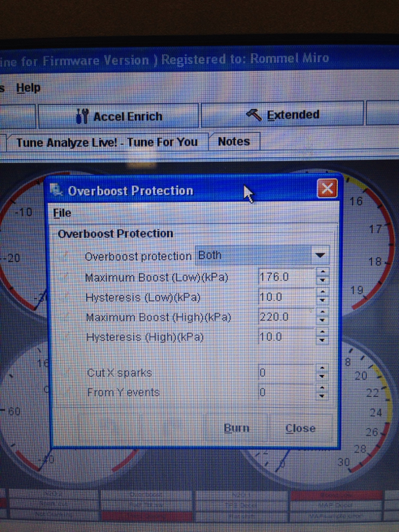Click the Cut X sparks value field
399x532 pixels.
(287, 372)
